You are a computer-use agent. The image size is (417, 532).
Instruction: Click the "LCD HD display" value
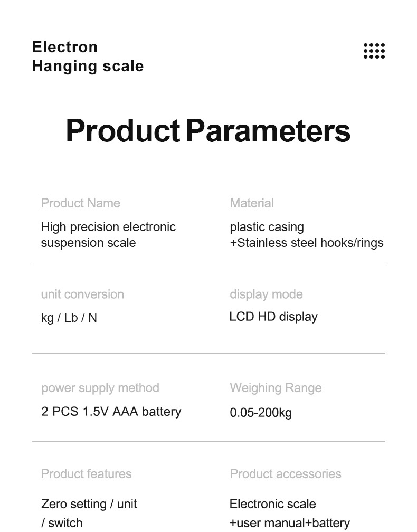(x=273, y=317)
